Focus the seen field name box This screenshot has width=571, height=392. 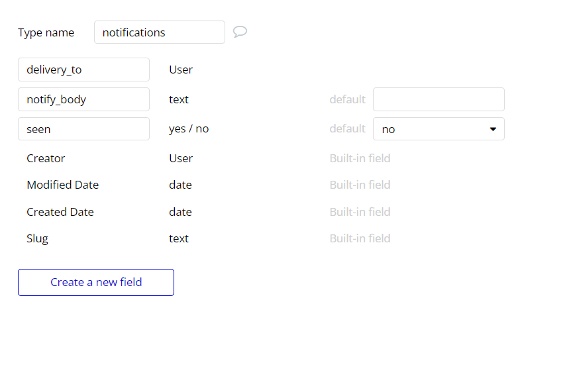pos(83,129)
